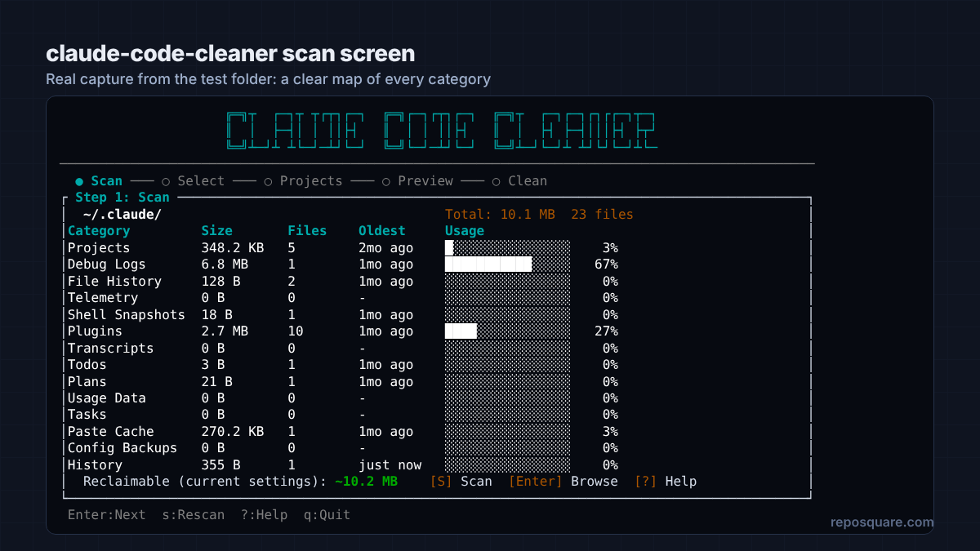The image size is (980, 551).
Task: Go to the Select step
Action: point(193,181)
